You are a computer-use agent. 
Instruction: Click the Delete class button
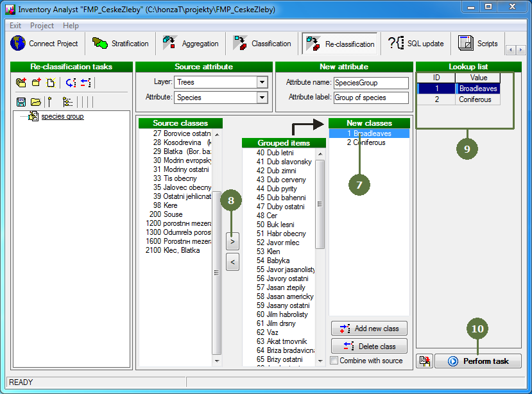click(x=369, y=346)
